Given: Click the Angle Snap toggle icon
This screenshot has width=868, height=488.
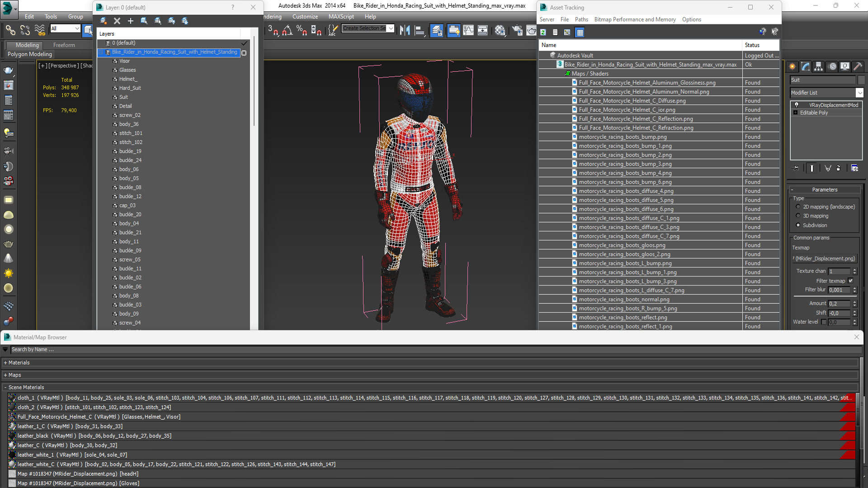Looking at the screenshot, I should [x=287, y=30].
